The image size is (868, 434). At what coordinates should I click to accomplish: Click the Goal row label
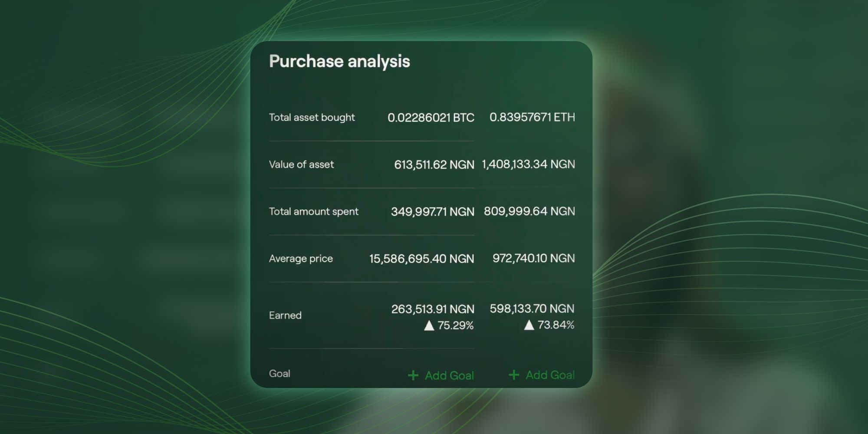pos(279,374)
